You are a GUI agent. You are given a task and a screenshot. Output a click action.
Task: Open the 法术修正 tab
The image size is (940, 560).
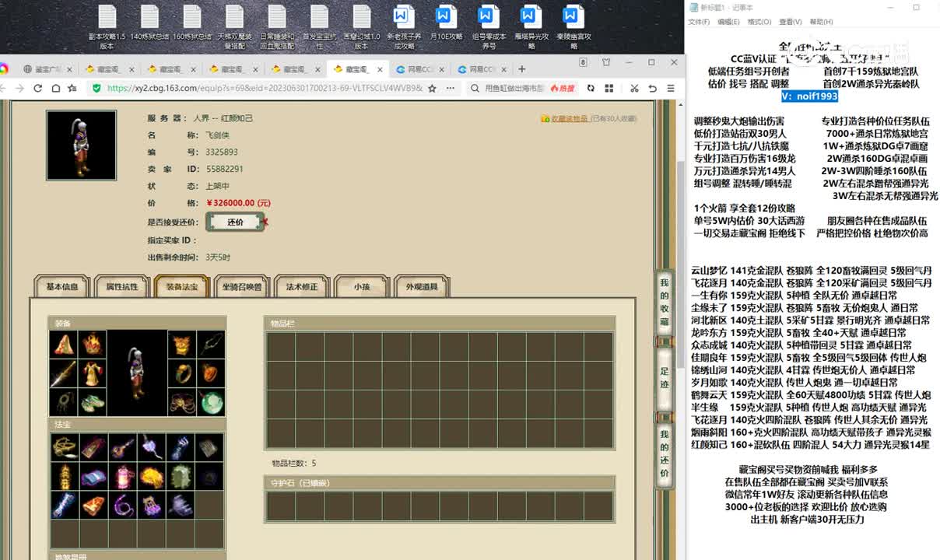tap(301, 287)
